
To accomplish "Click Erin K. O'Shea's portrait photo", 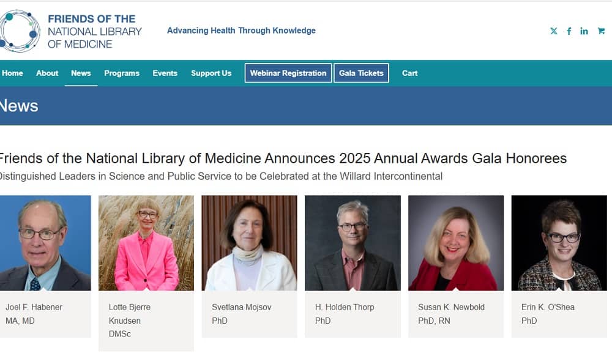I will (x=559, y=243).
